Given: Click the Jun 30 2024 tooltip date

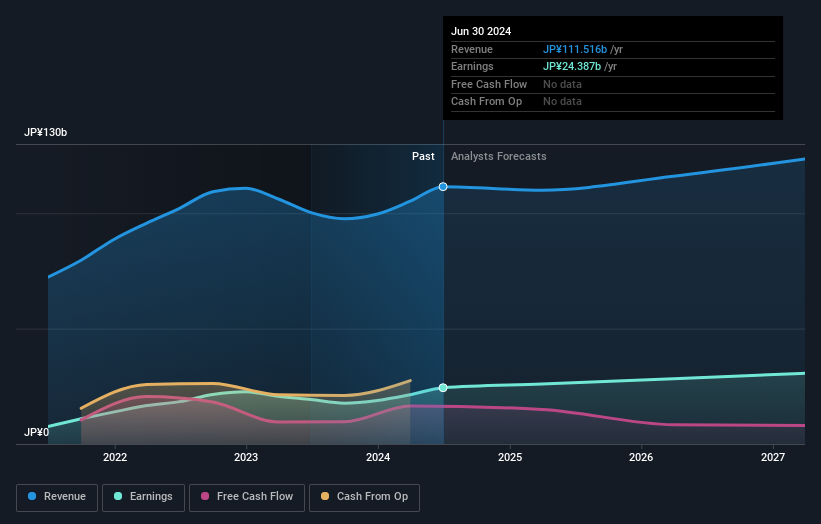Looking at the screenshot, I should pos(481,31).
